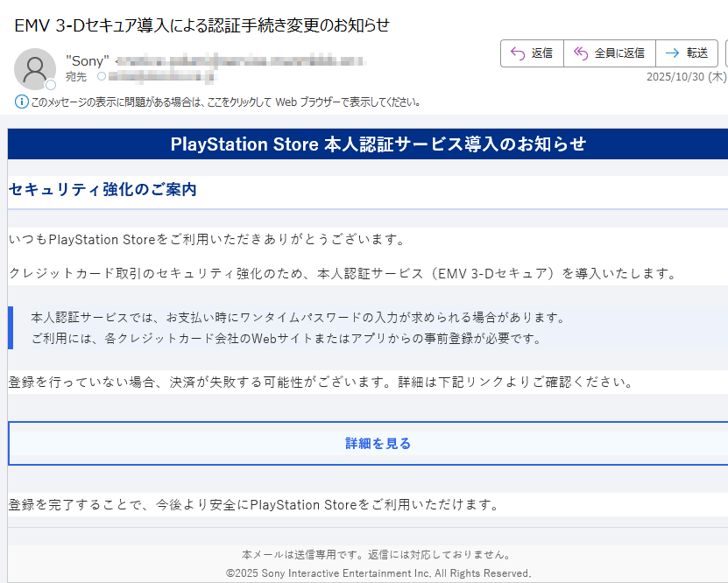Click the Reply arrow icon on 返信
Viewport: 728px width, 583px height.
coord(516,53)
